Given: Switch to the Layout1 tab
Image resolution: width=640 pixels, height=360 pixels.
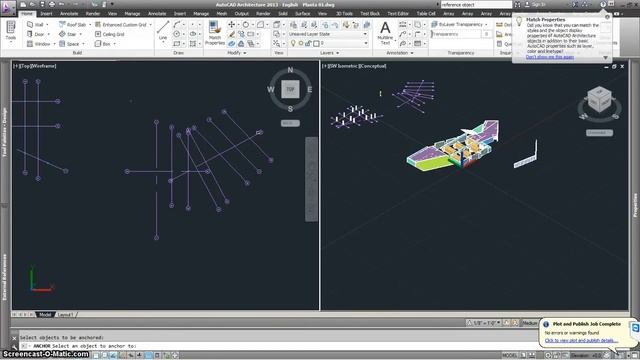Looking at the screenshot, I should tap(65, 315).
